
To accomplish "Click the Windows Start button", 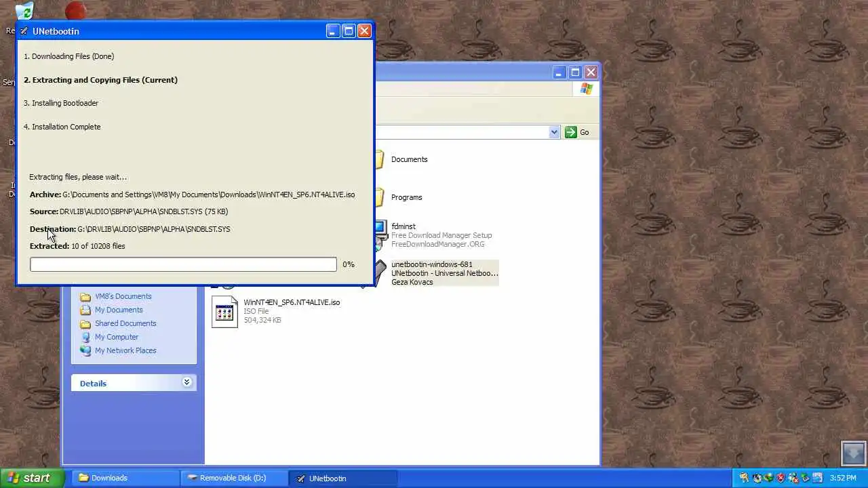I will 32,478.
